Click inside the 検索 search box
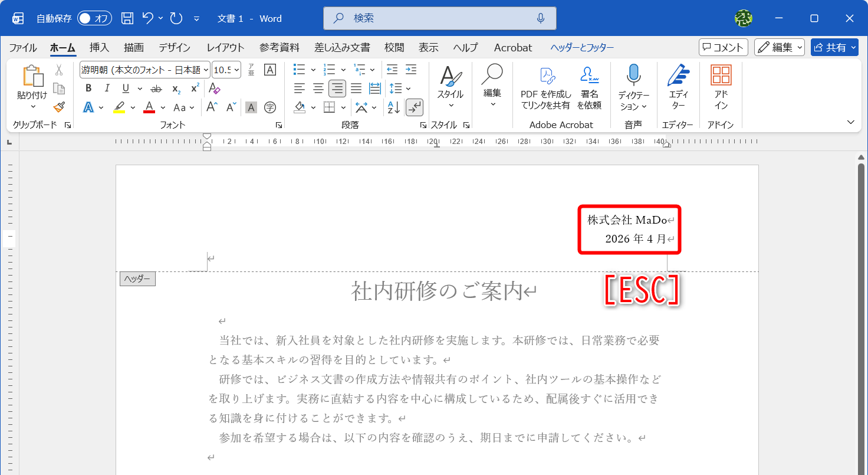The width and height of the screenshot is (868, 475). point(439,18)
